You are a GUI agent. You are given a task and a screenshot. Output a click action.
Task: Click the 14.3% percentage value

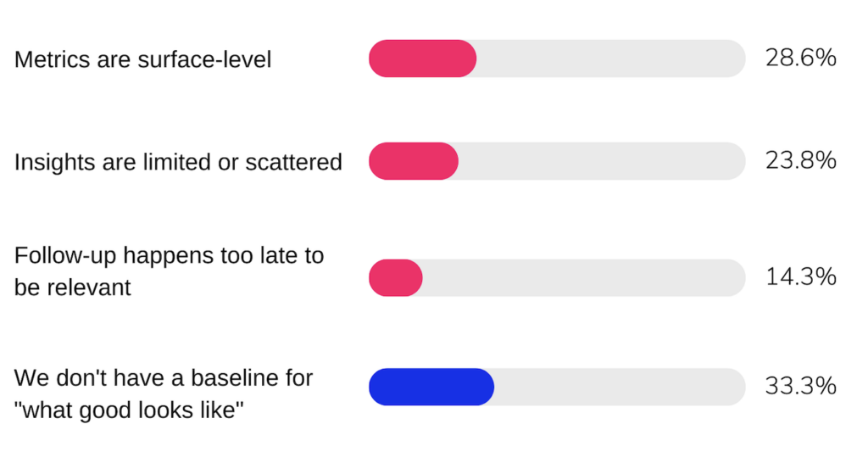click(x=800, y=277)
